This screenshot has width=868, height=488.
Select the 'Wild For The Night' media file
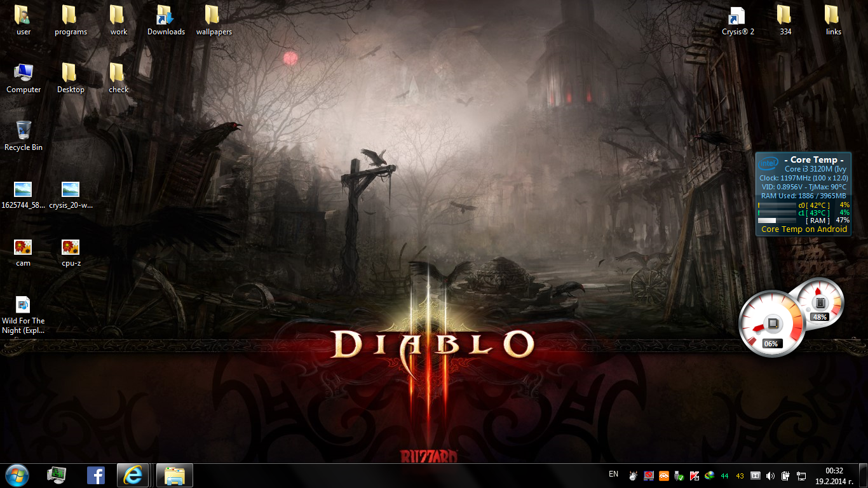pos(24,315)
